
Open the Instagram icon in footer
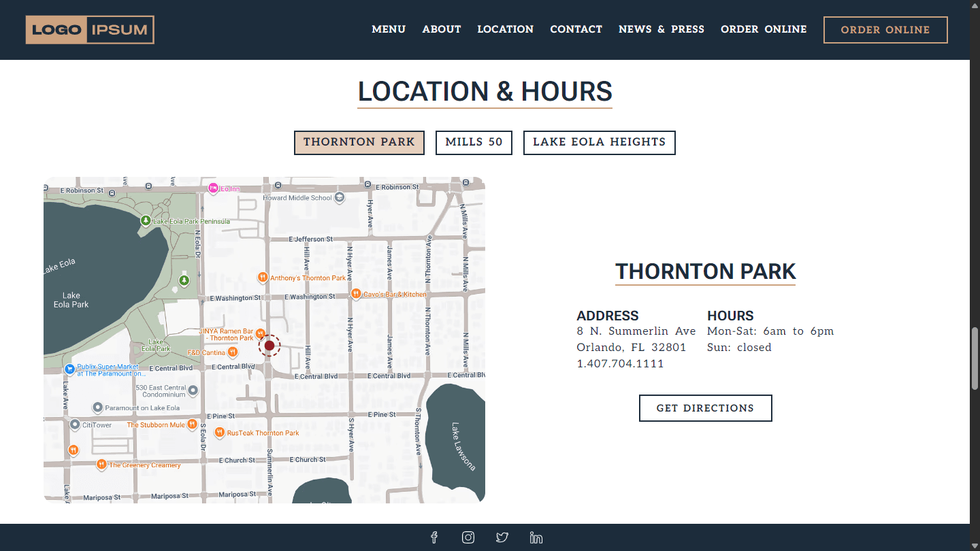[x=468, y=537]
